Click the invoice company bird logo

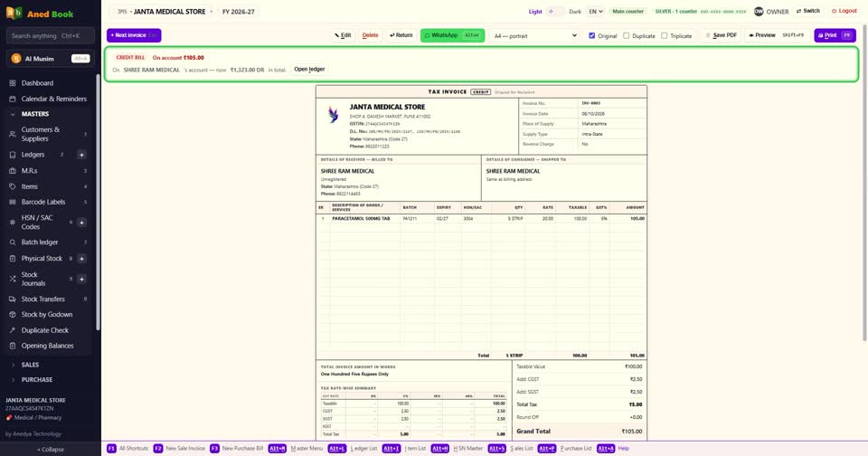point(333,114)
